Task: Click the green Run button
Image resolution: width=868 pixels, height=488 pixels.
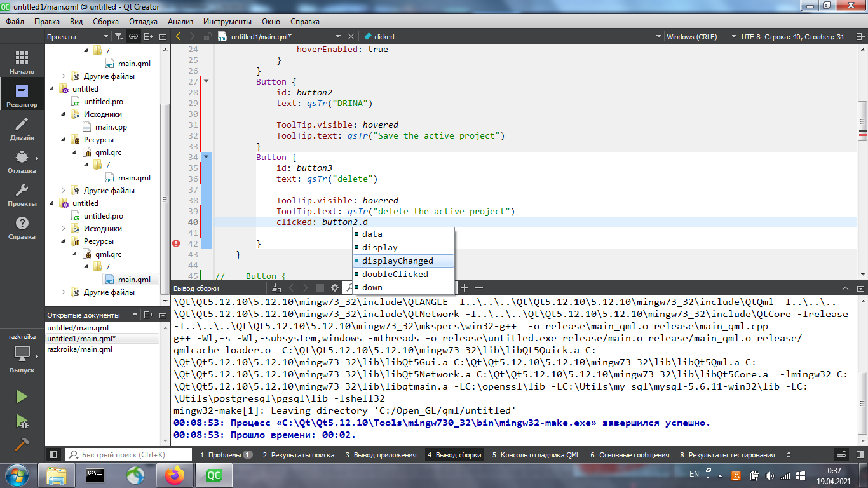Action: [x=22, y=397]
